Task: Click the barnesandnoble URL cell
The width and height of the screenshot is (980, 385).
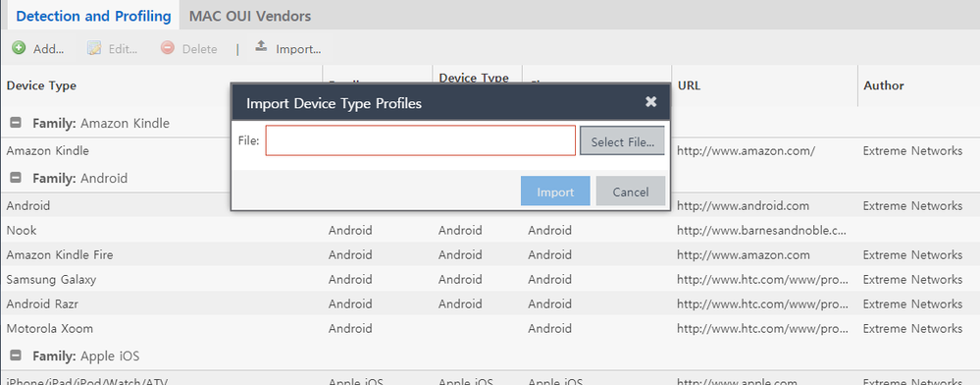Action: coord(762,231)
